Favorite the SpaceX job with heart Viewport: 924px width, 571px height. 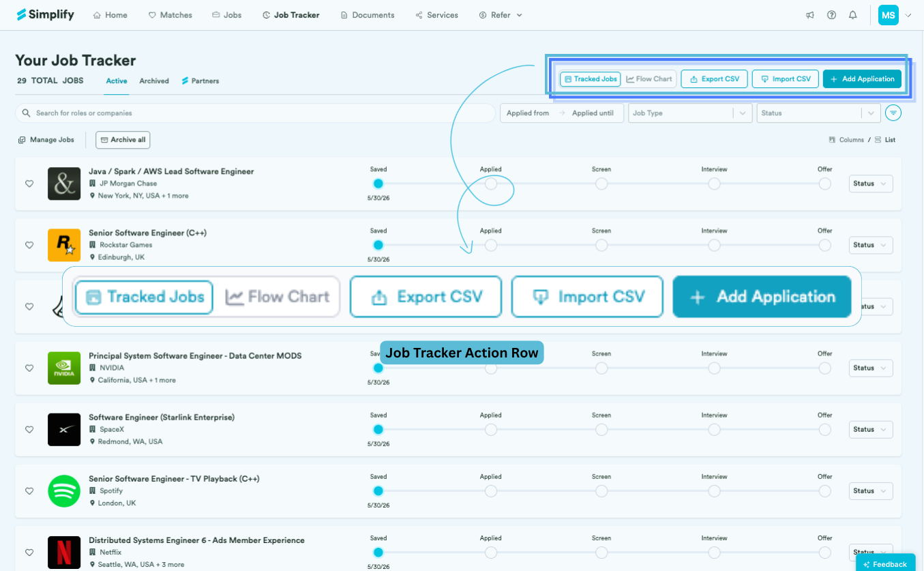(29, 429)
